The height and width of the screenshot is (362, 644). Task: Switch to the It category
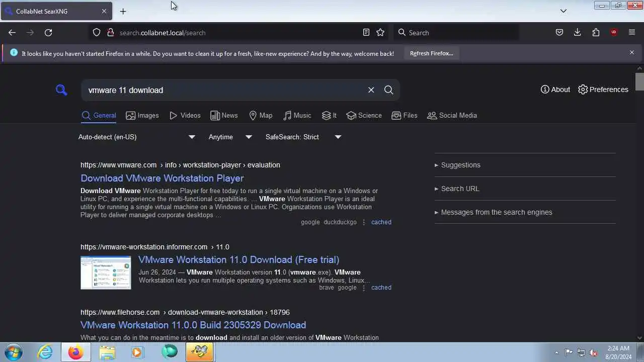(330, 116)
